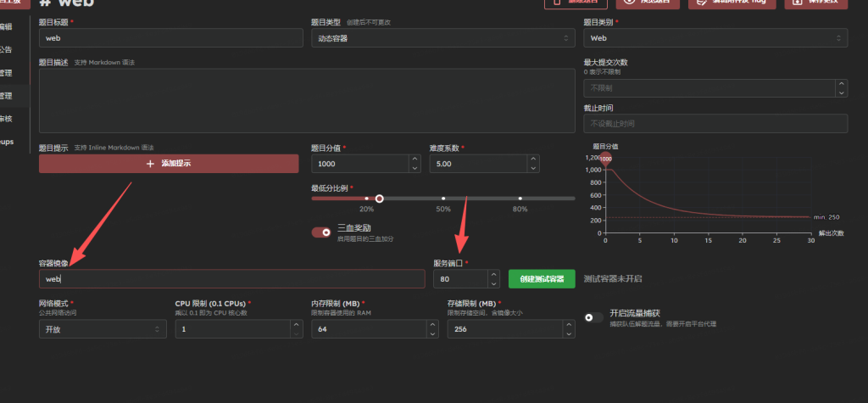Click the 容器镜像 input field
The image size is (868, 403).
(232, 279)
